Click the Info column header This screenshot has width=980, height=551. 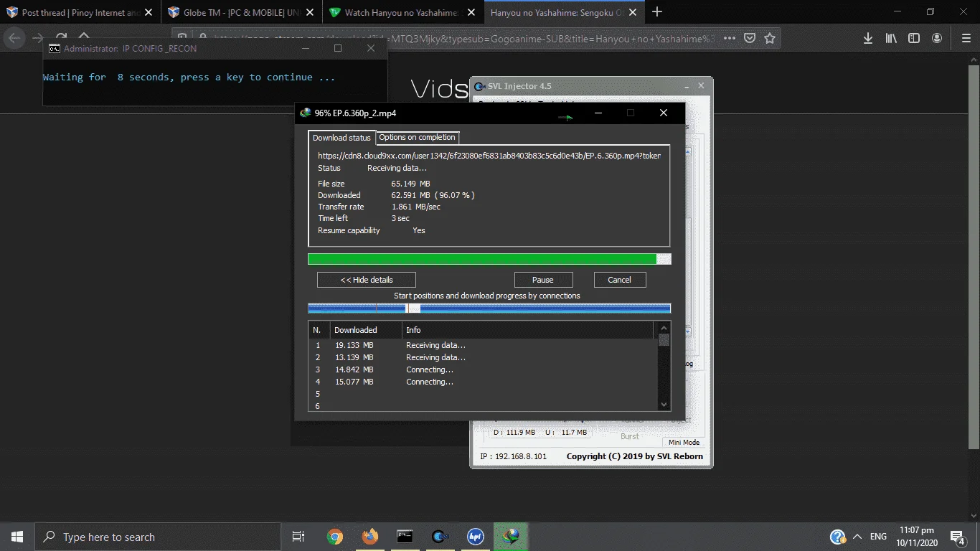pyautogui.click(x=527, y=330)
